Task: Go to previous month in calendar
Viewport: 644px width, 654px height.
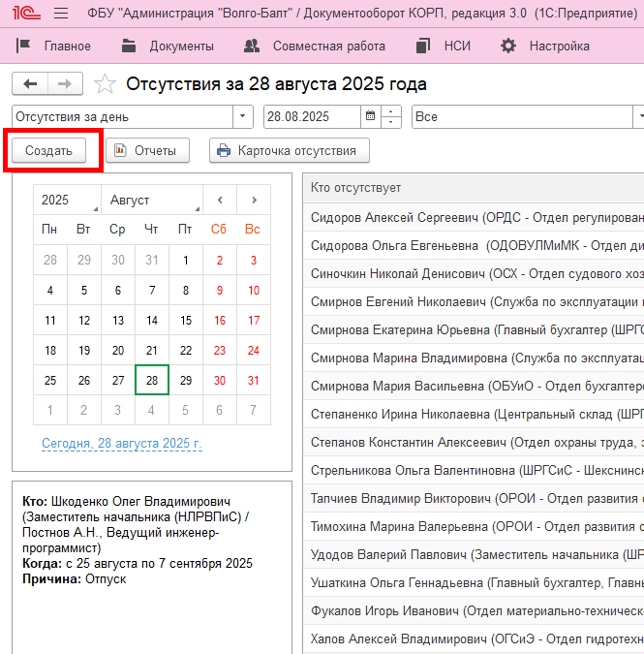Action: coord(220,200)
